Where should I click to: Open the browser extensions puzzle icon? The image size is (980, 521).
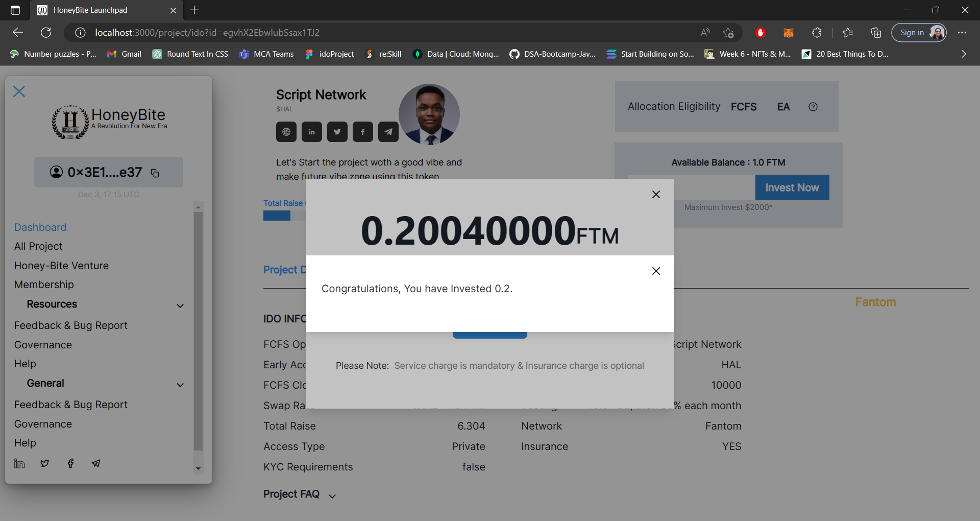[x=817, y=33]
